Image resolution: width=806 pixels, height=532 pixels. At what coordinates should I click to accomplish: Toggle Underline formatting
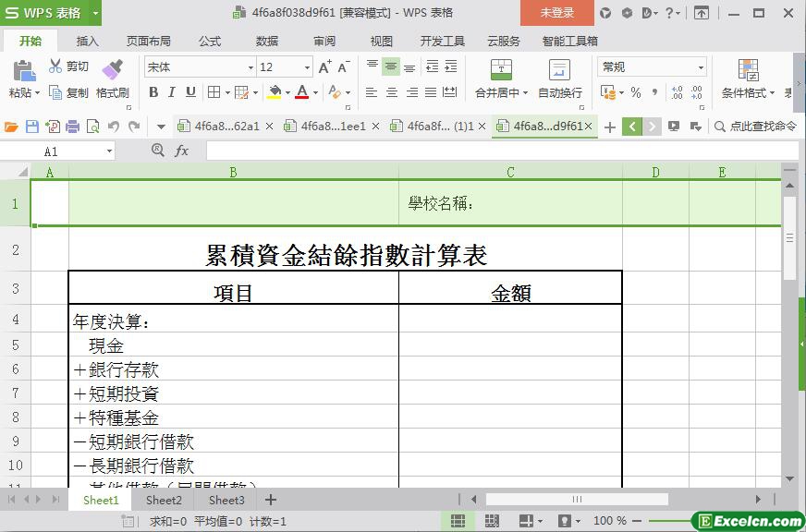coord(190,92)
